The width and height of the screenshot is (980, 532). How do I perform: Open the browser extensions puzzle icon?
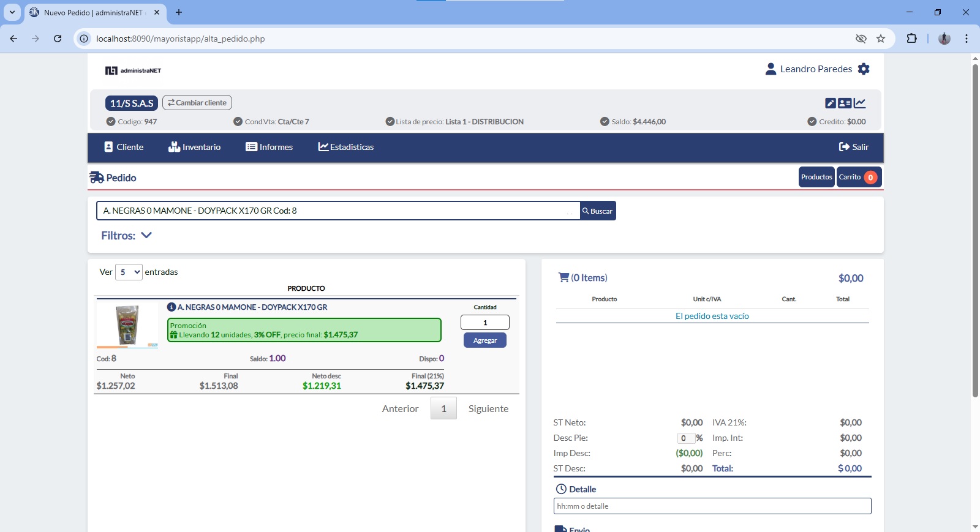coord(911,39)
